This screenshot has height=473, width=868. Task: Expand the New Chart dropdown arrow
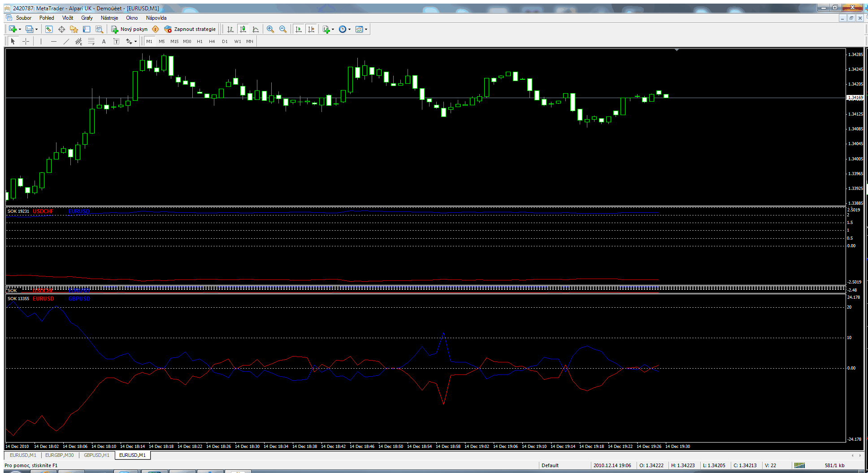pyautogui.click(x=20, y=30)
